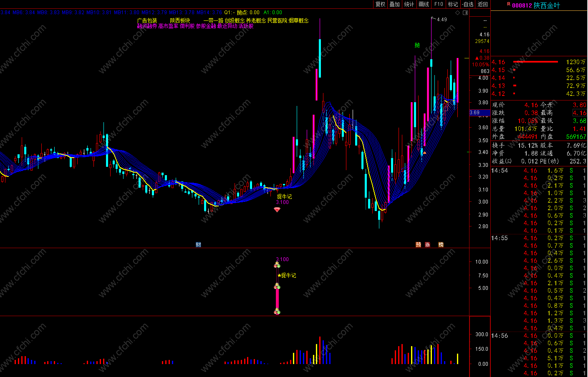Click the 榜 ranking marker icon
The height and width of the screenshot is (377, 588).
(441, 245)
